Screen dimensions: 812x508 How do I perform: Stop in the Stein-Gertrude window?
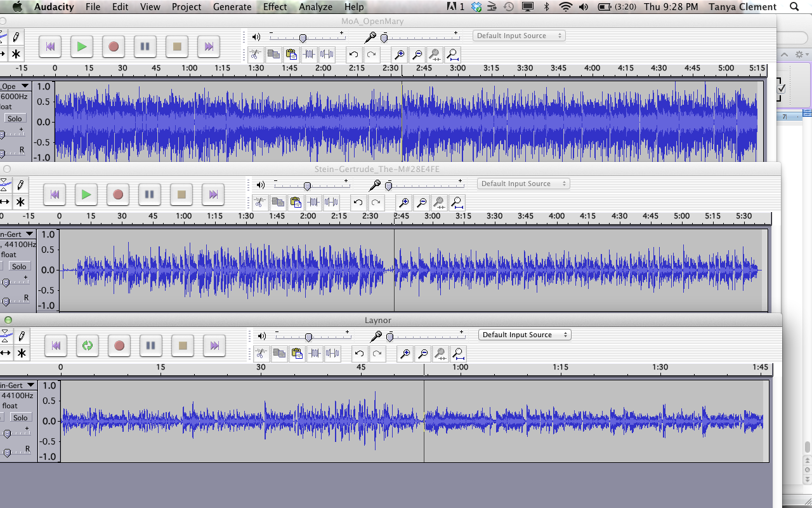tap(181, 194)
